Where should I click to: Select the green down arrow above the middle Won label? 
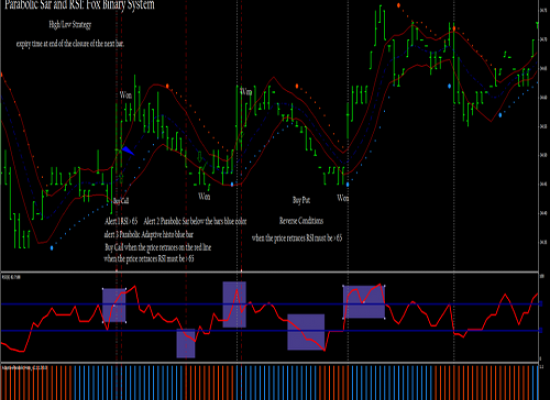(200, 157)
